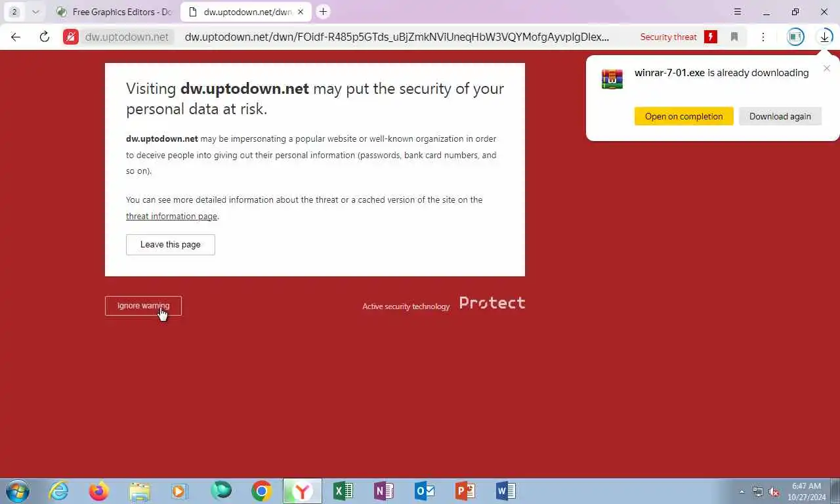Click Open on completion button

(684, 116)
